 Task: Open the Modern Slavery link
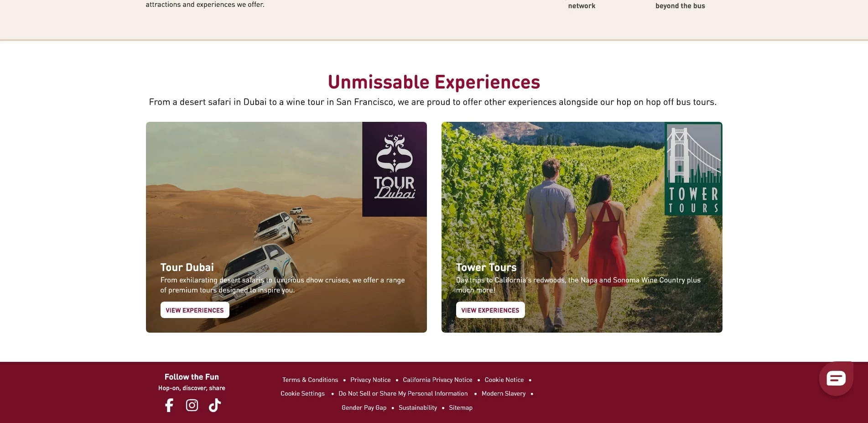(504, 393)
